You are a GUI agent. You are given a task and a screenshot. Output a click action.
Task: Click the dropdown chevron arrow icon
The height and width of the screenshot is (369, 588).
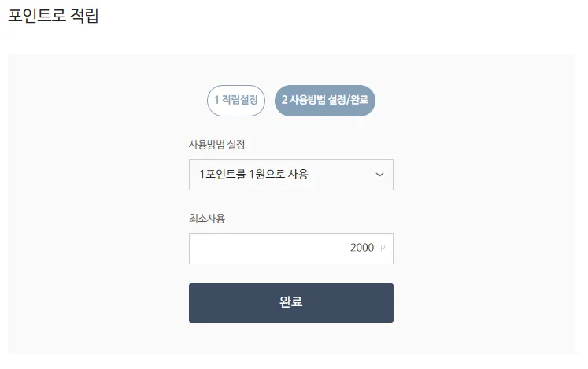[379, 175]
